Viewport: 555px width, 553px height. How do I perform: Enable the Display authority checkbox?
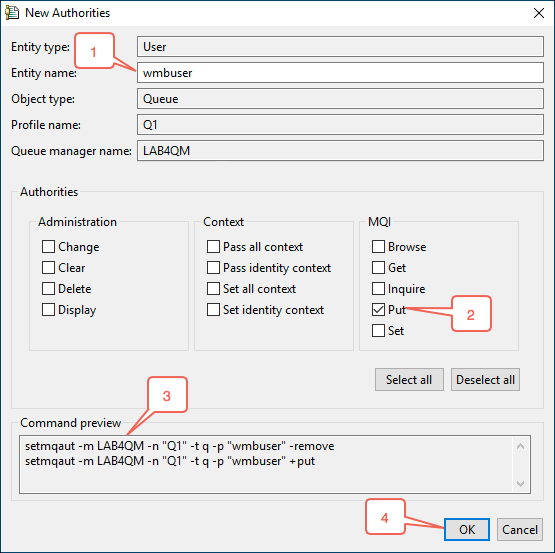click(x=48, y=309)
